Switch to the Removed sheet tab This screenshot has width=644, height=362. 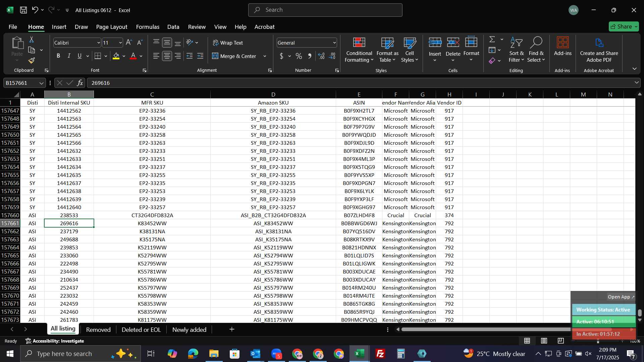click(x=98, y=329)
